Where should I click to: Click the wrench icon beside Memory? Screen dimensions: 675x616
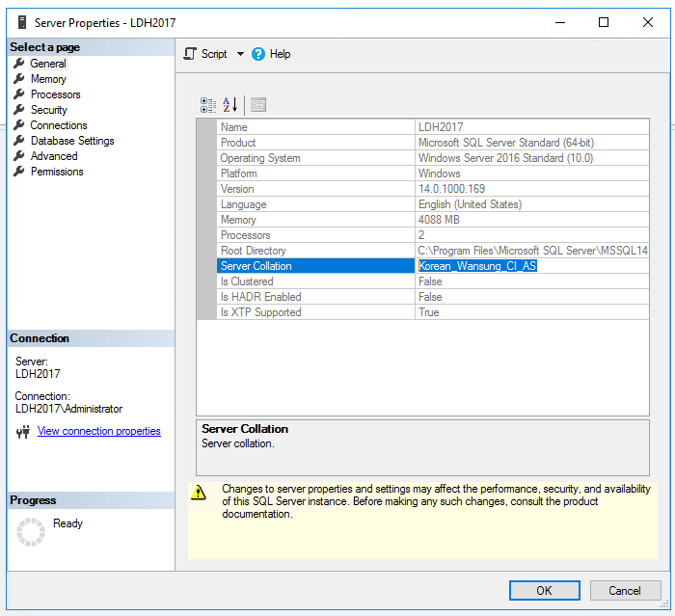point(19,79)
